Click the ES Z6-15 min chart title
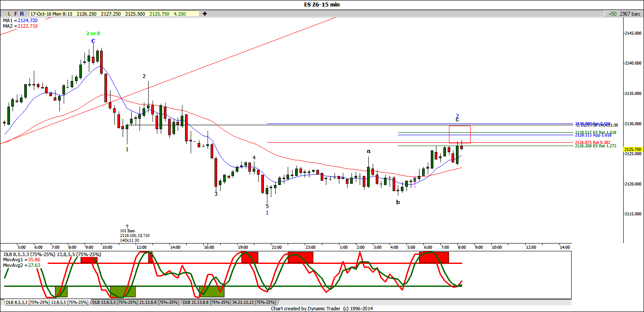The image size is (644, 312). (x=322, y=4)
